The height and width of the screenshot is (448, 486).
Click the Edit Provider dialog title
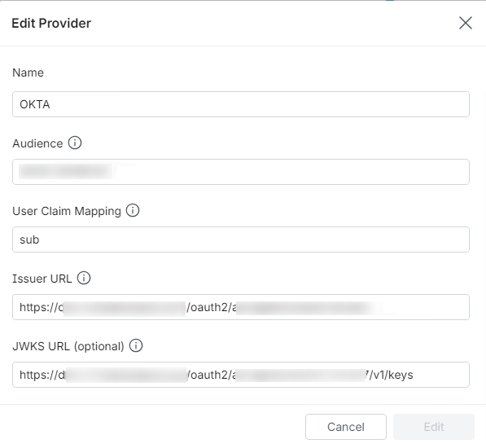51,24
